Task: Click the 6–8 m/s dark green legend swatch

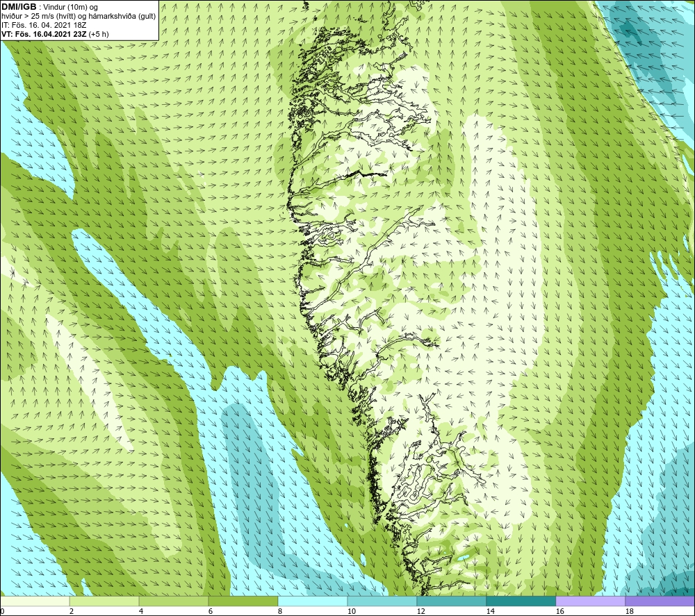Action: click(243, 601)
